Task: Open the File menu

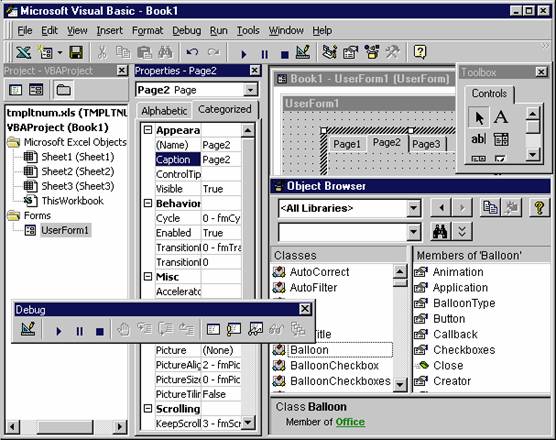Action: click(x=25, y=31)
